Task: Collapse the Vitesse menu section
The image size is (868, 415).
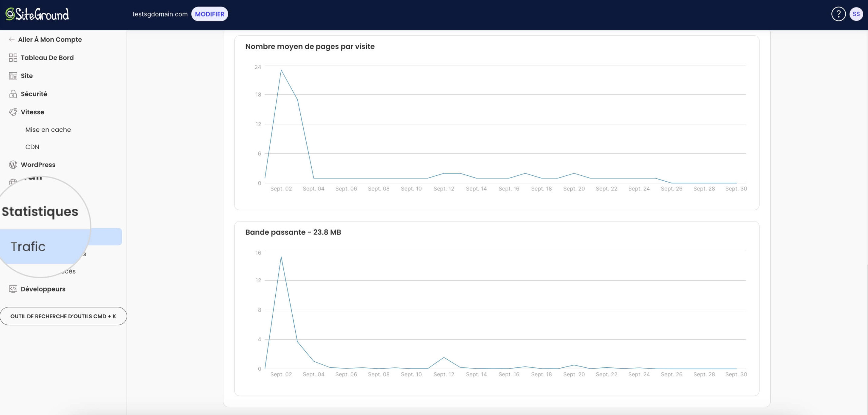Action: [x=33, y=112]
